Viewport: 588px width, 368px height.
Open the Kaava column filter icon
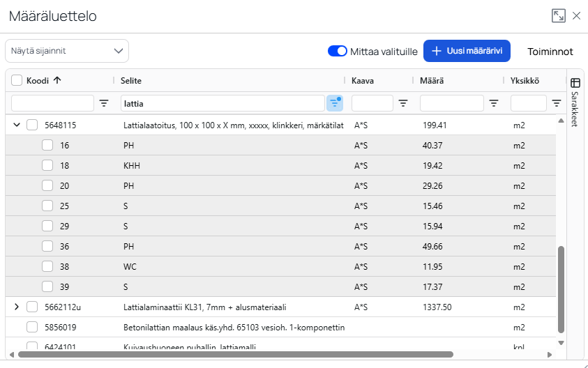pyautogui.click(x=403, y=103)
